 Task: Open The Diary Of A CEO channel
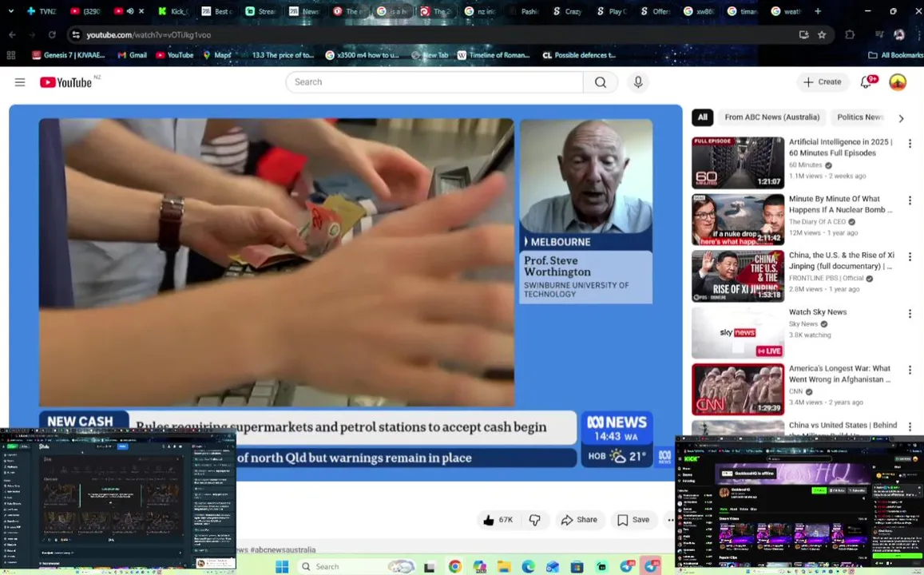click(817, 222)
